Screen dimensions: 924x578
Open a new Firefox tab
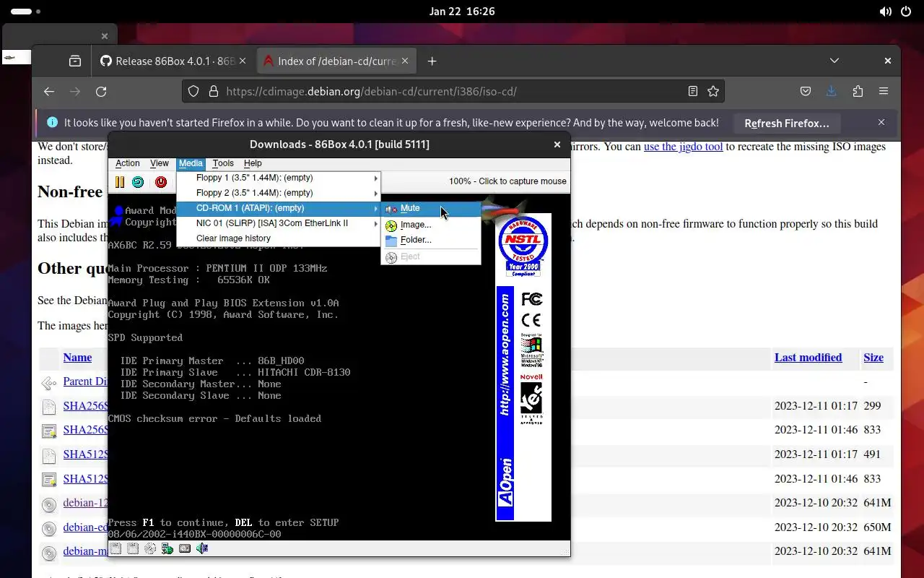(432, 61)
